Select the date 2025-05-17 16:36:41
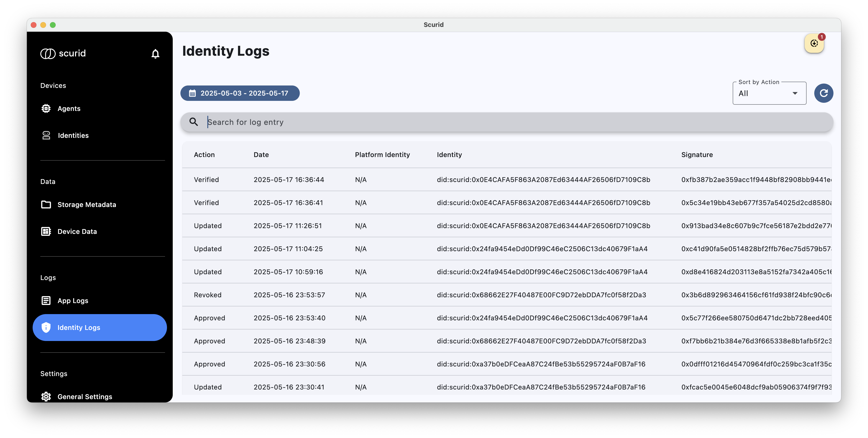Screen dimensions: 868x438 click(288, 203)
